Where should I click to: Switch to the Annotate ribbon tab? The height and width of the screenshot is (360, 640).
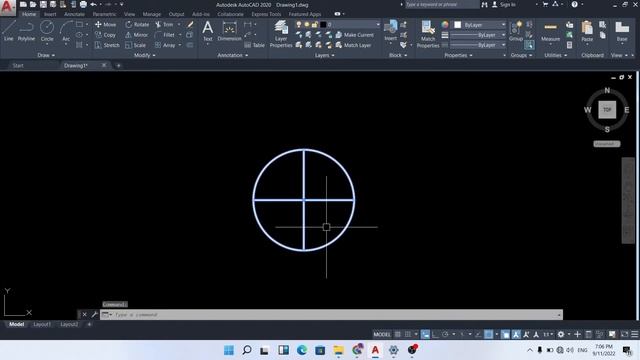click(x=74, y=14)
